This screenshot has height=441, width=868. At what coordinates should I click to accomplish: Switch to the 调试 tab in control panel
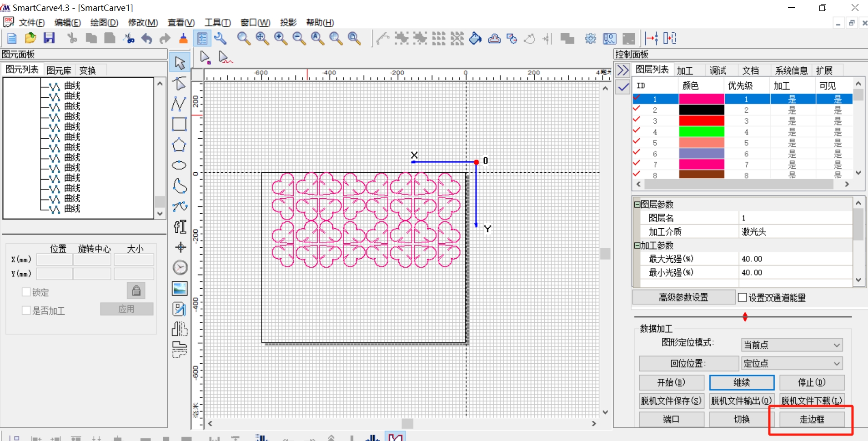(718, 70)
